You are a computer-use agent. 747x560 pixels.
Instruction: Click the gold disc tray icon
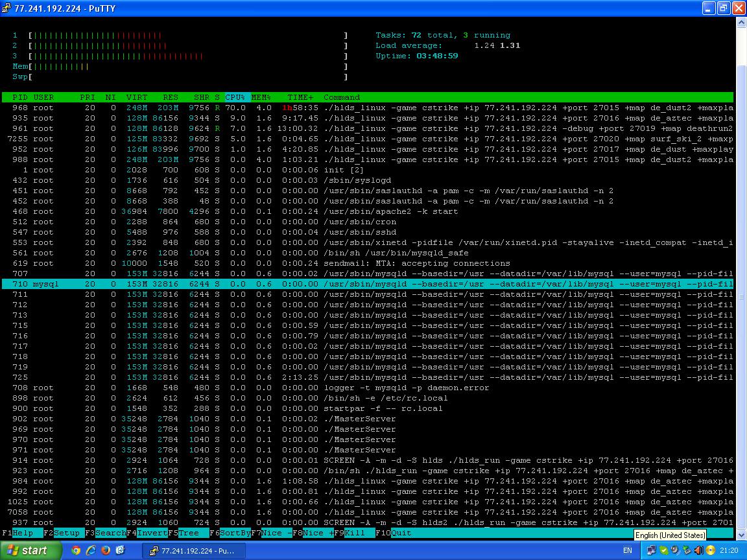point(710,550)
